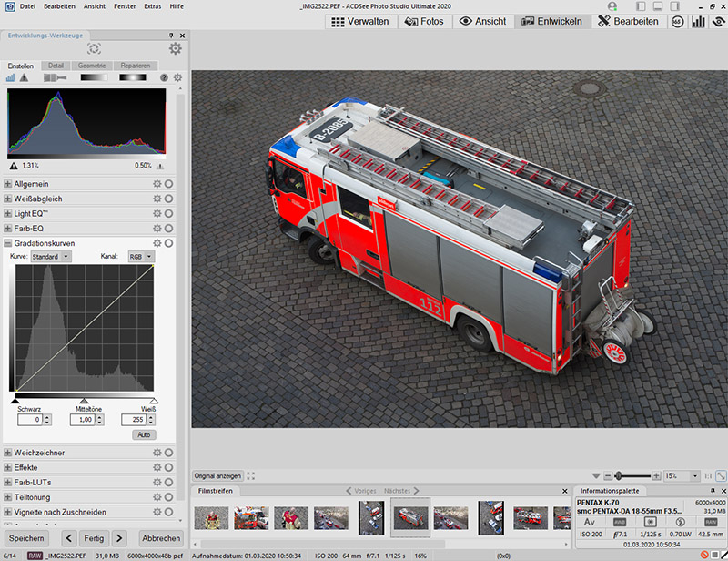Click the fit-to-screen icon beside zoom
Viewport: 728px width, 561px height.
(x=721, y=475)
